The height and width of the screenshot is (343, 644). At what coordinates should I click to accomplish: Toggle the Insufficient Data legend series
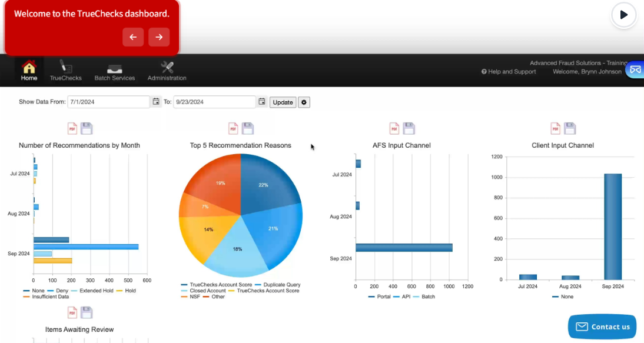point(46,297)
